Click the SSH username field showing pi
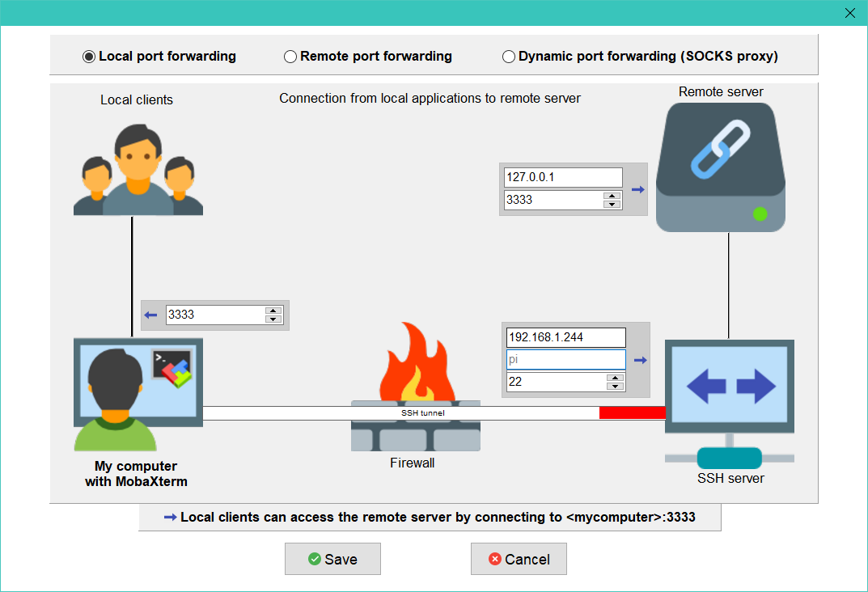The width and height of the screenshot is (868, 592). (x=565, y=359)
